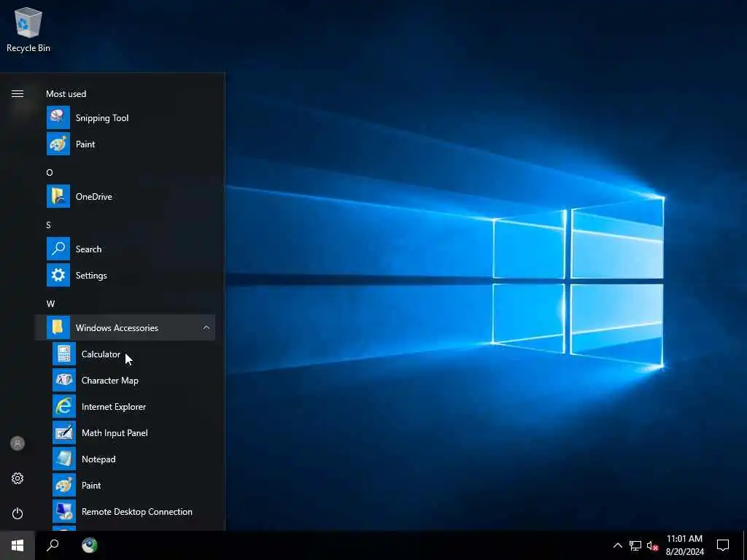Open Character Map

tap(125, 380)
